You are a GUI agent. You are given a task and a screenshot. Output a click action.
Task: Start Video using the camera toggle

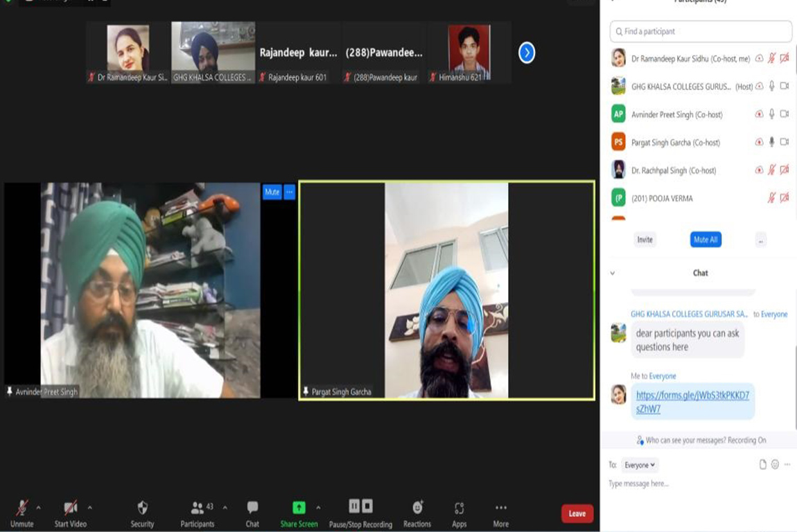[70, 508]
